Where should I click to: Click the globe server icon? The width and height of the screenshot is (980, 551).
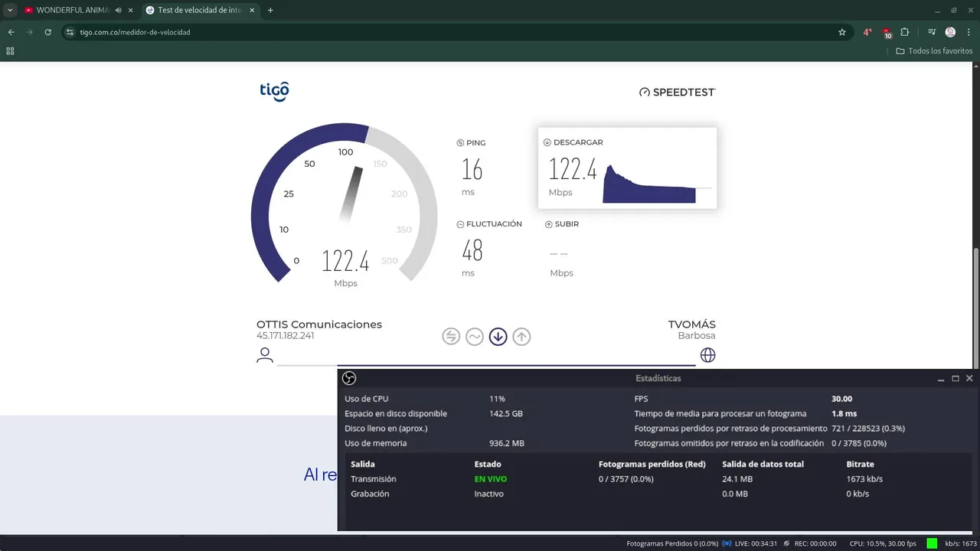pyautogui.click(x=708, y=355)
